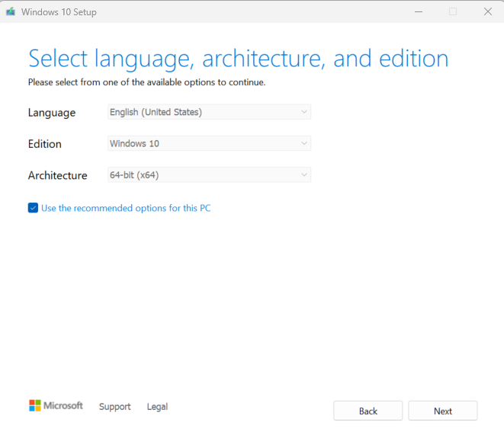
Task: Click the Windows 10 Setup title bar icon
Action: [x=11, y=12]
